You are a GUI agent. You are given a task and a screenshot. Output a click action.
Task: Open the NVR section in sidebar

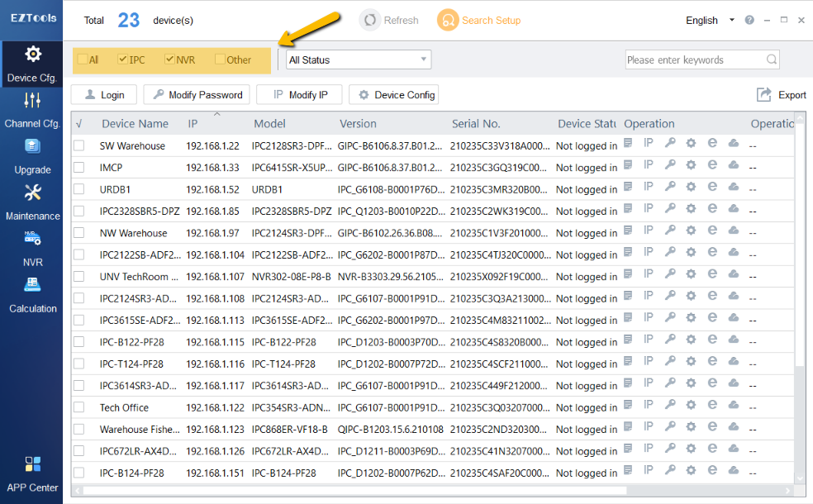(x=31, y=250)
